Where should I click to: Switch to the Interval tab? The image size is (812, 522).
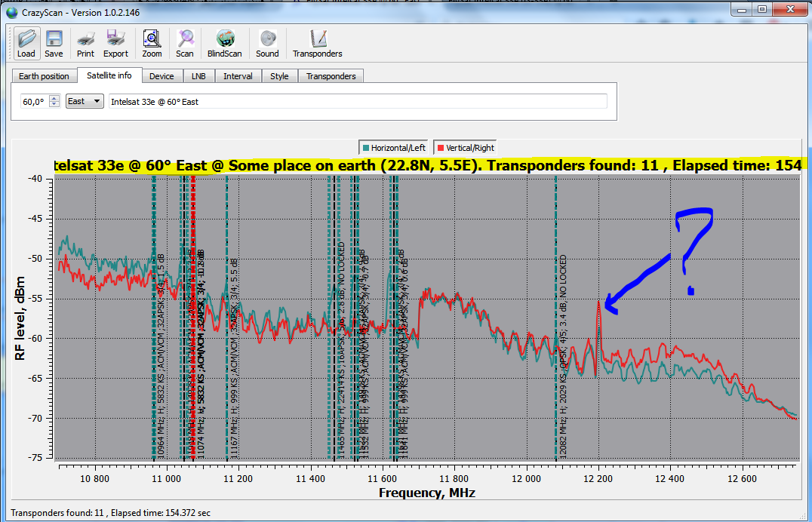(x=238, y=76)
